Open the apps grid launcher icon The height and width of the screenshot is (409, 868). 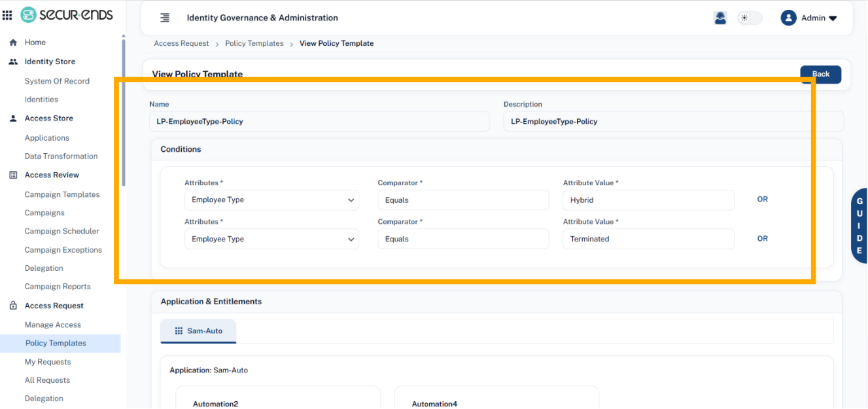(x=7, y=14)
